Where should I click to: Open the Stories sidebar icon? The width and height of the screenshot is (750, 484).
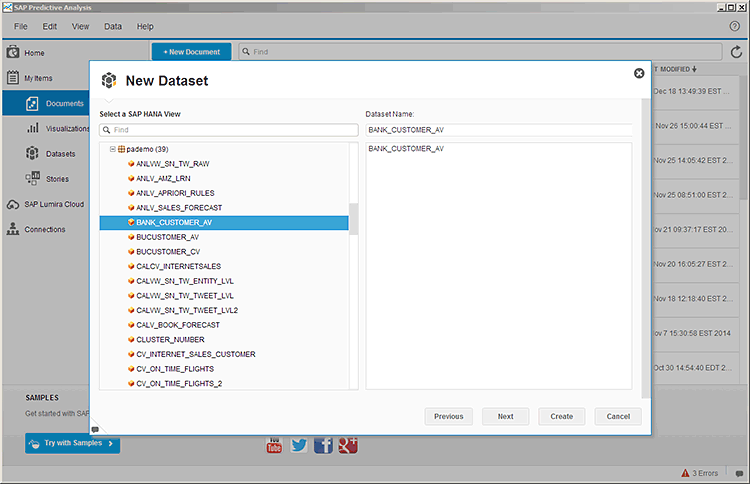33,178
